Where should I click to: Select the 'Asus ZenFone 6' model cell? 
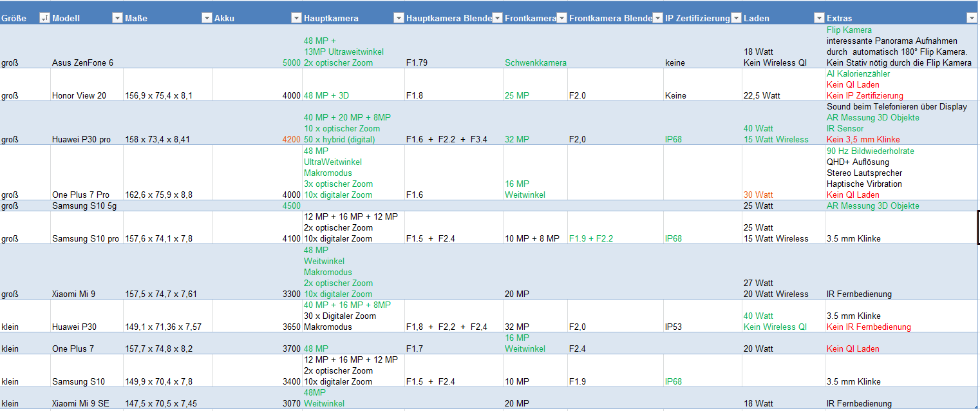[86, 46]
